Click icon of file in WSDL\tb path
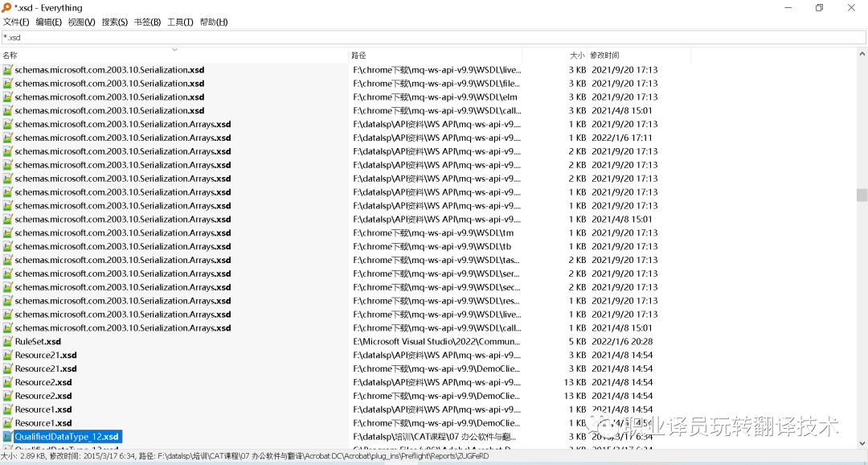Viewport: 868px width, 465px height. click(x=7, y=247)
